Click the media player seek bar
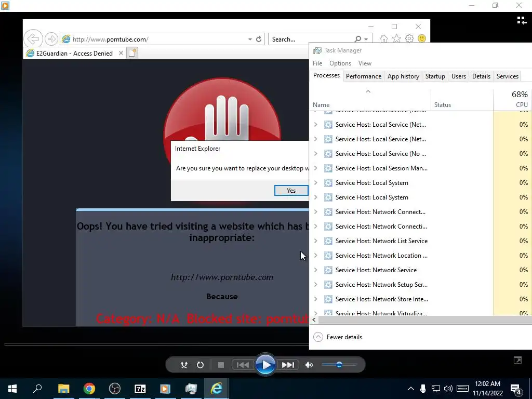This screenshot has height=399, width=532. (156, 345)
